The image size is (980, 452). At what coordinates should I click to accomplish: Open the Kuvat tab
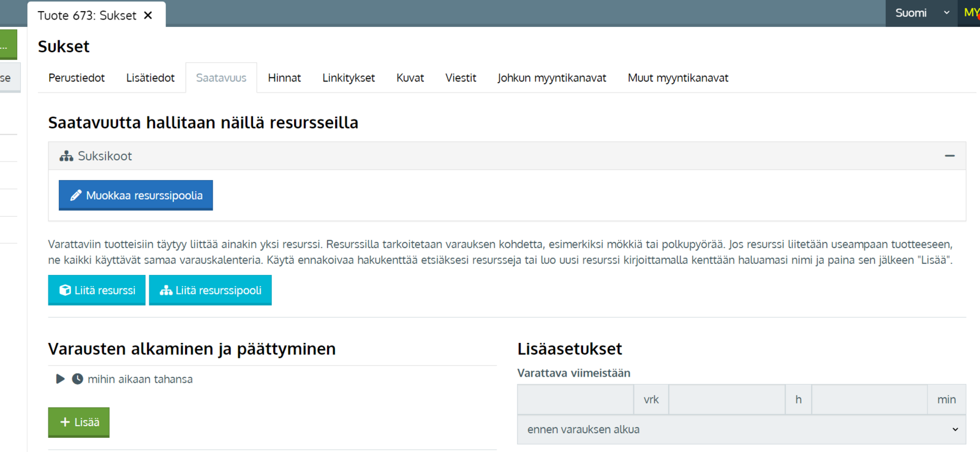pyautogui.click(x=410, y=78)
